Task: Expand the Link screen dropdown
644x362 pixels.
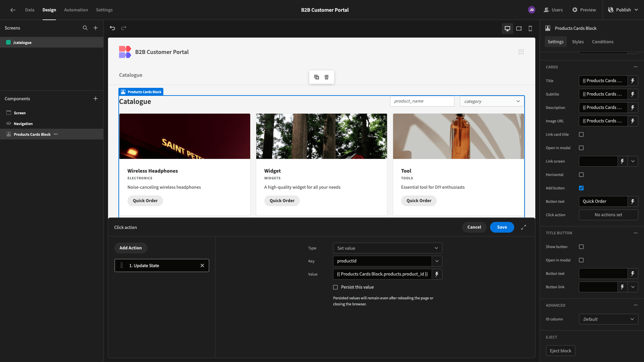Action: point(633,161)
